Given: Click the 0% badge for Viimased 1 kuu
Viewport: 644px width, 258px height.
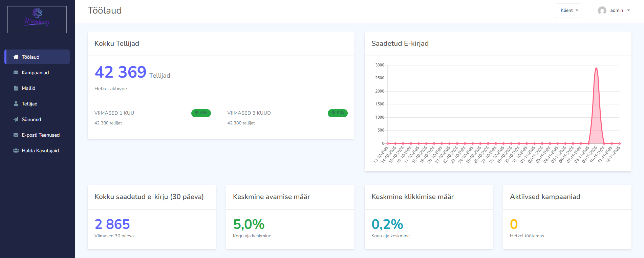Looking at the screenshot, I should (x=201, y=113).
